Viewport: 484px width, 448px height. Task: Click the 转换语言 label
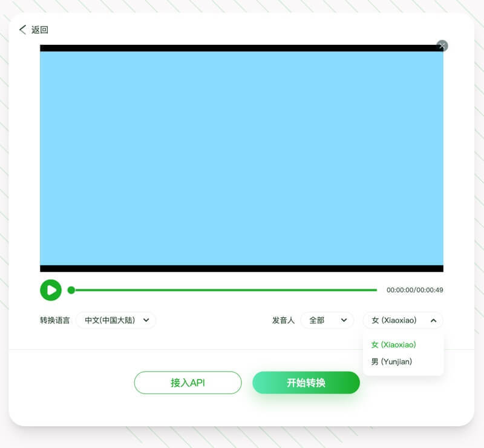click(x=55, y=320)
